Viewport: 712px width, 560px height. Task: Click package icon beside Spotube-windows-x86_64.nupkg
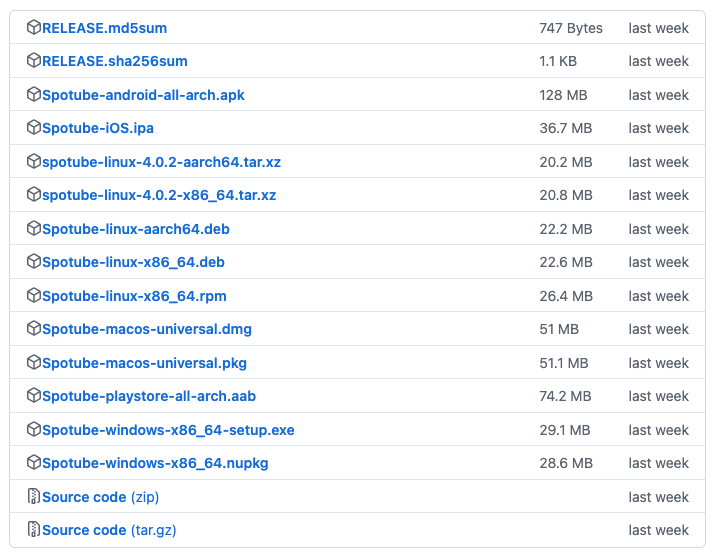[34, 462]
